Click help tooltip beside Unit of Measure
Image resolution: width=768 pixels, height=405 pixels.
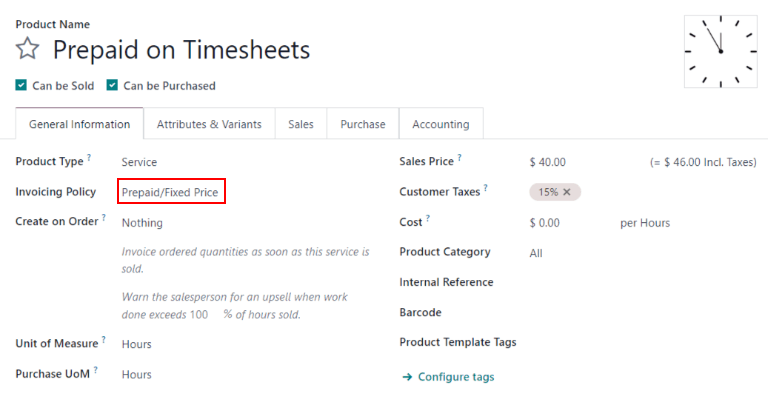(103, 340)
